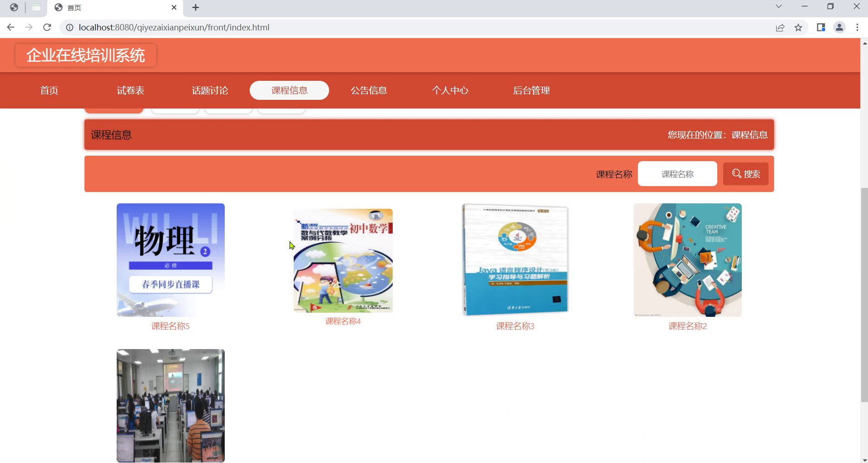The height and width of the screenshot is (463, 868).
Task: Open Chrome three-dot menu
Action: tap(857, 28)
